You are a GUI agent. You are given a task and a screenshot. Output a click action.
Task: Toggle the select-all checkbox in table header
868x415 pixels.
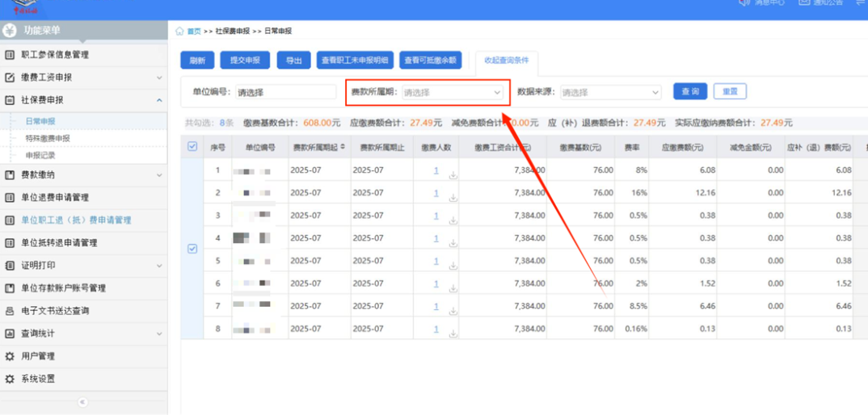coord(192,147)
